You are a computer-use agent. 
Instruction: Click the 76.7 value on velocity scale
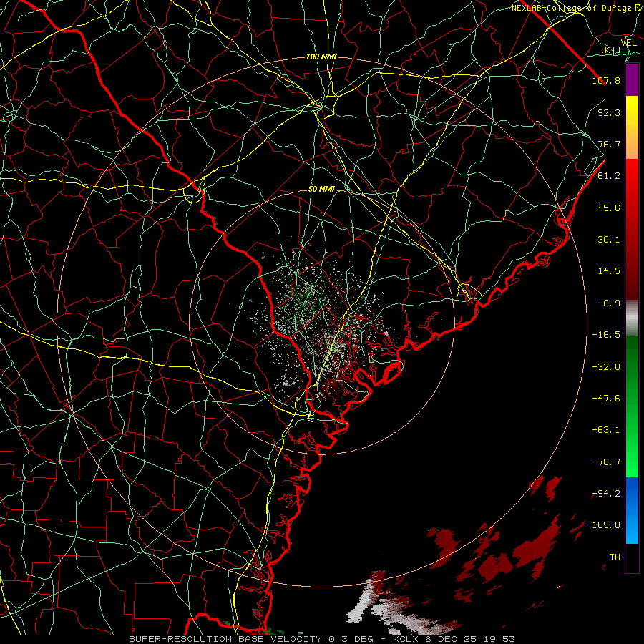pos(609,144)
